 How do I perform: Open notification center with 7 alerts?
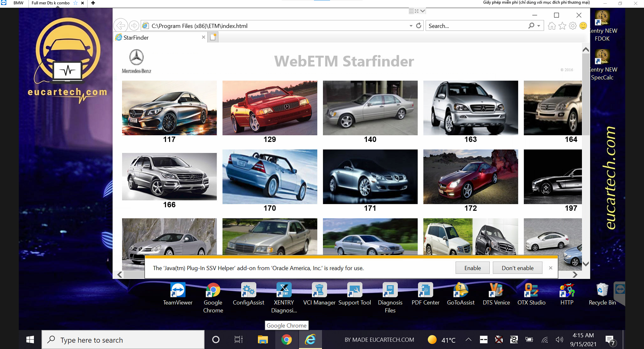[x=610, y=340]
